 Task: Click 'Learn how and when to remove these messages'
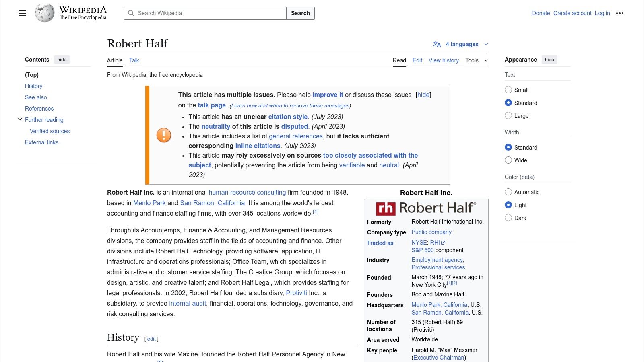pyautogui.click(x=290, y=106)
